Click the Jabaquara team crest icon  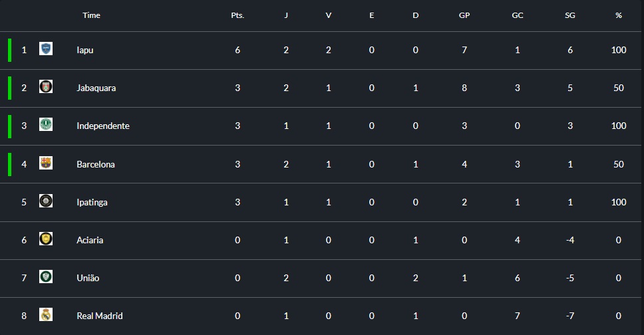click(x=46, y=86)
